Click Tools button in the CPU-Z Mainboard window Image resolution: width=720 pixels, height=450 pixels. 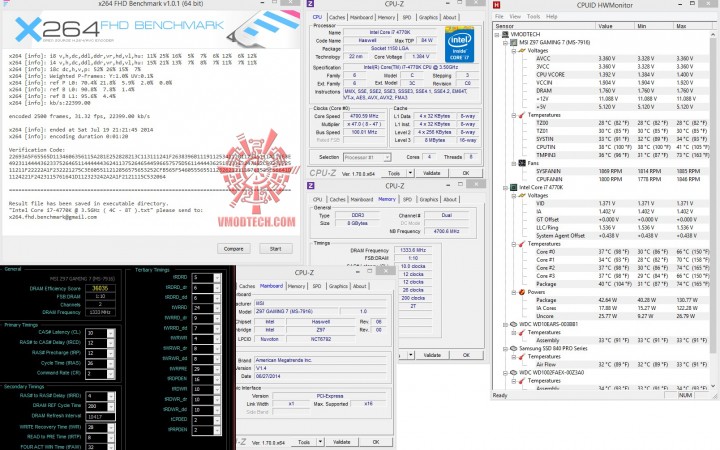(304, 442)
